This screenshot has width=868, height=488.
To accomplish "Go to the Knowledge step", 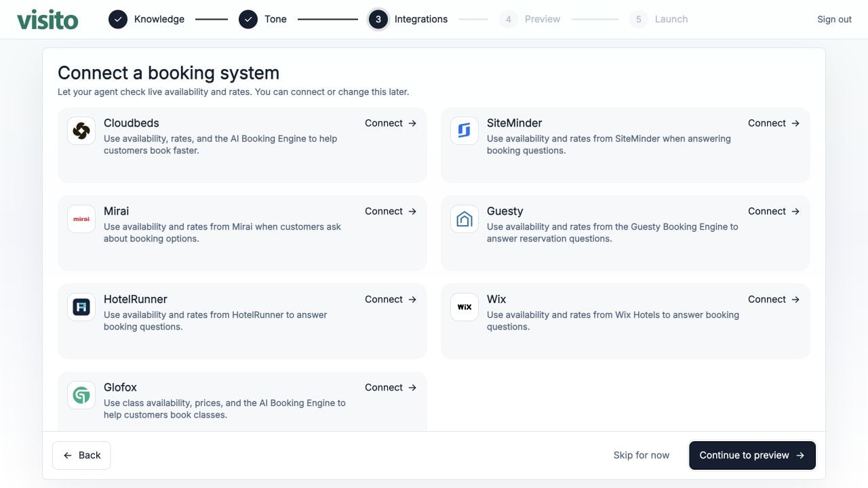I will (x=159, y=19).
